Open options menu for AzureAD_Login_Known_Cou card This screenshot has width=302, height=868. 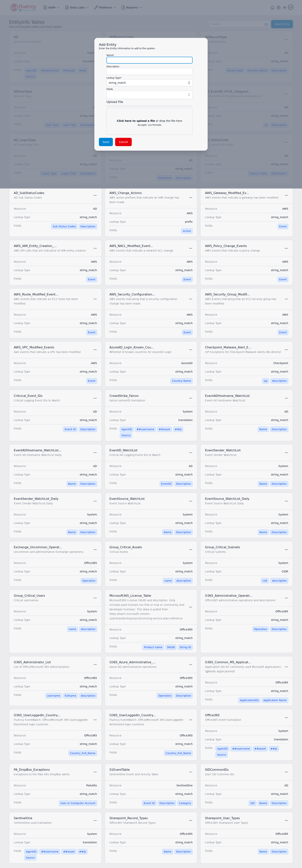[191, 350]
